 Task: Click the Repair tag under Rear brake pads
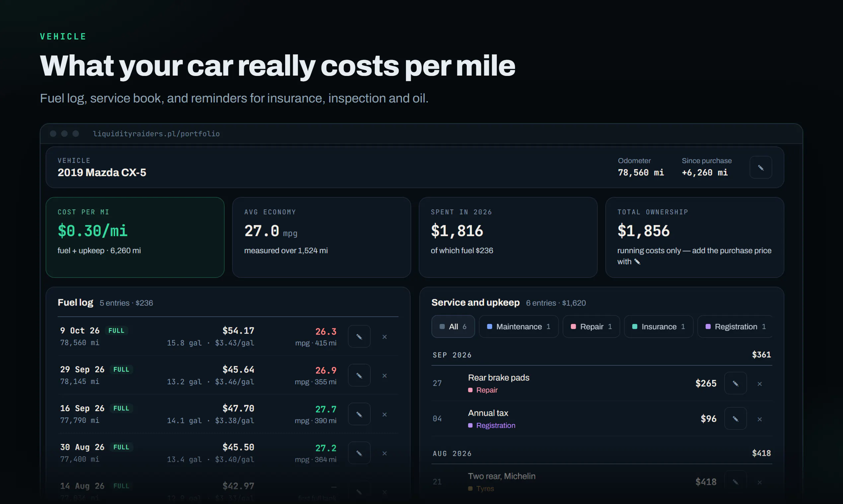point(483,390)
